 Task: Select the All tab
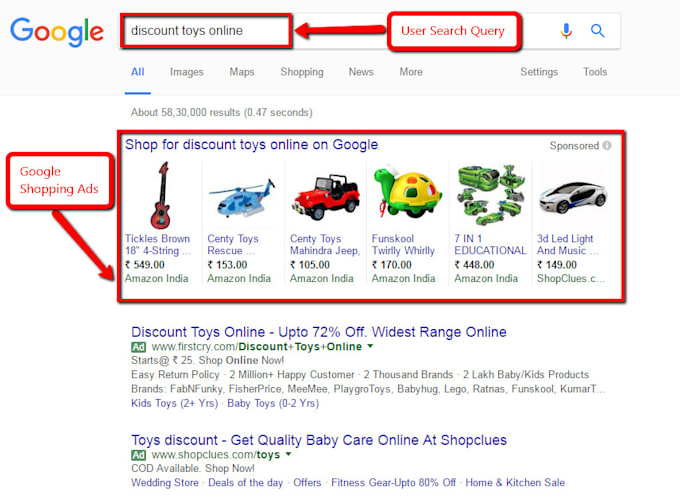[137, 72]
